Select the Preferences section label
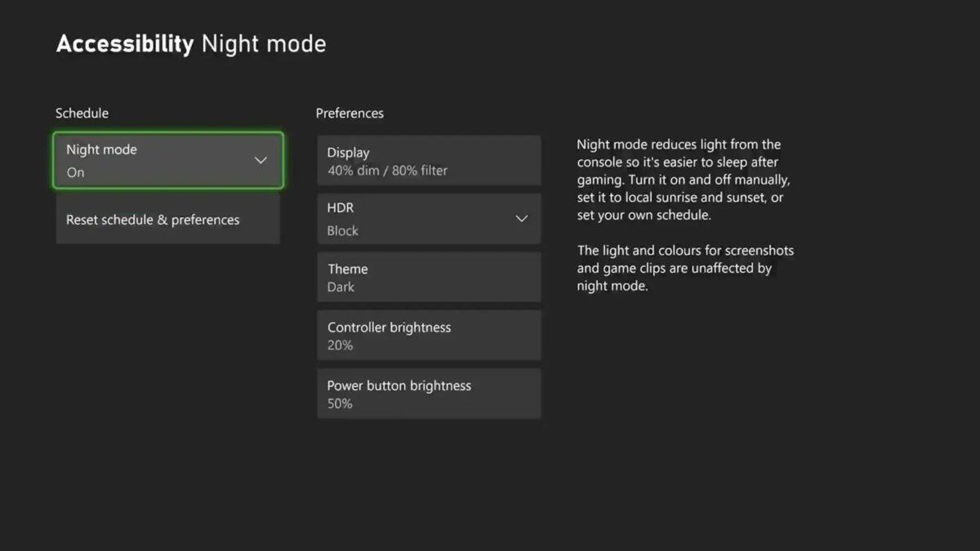The height and width of the screenshot is (551, 980). 350,113
